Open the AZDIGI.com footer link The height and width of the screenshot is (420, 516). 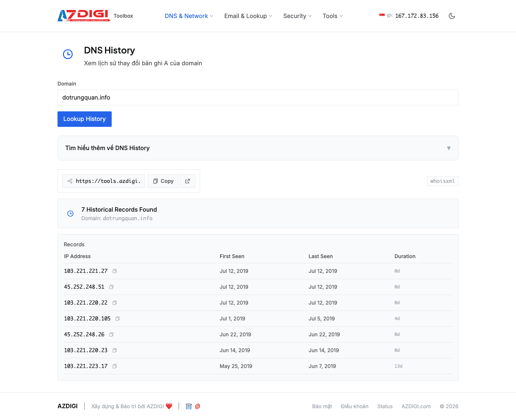point(416,406)
